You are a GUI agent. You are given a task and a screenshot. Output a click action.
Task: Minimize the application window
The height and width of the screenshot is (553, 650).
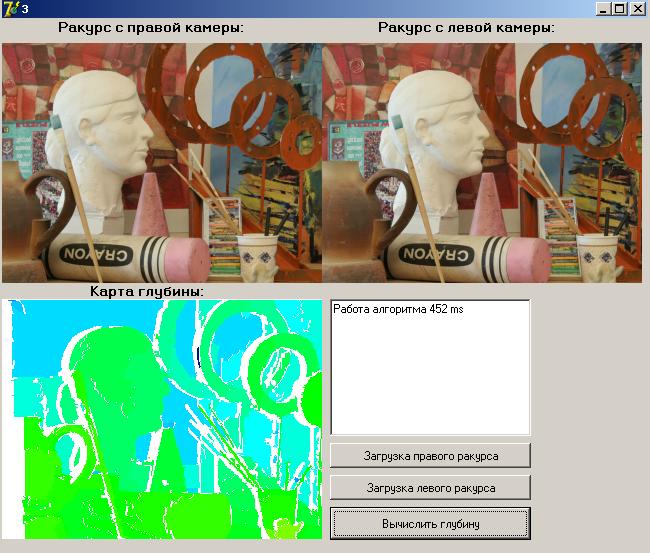[603, 9]
